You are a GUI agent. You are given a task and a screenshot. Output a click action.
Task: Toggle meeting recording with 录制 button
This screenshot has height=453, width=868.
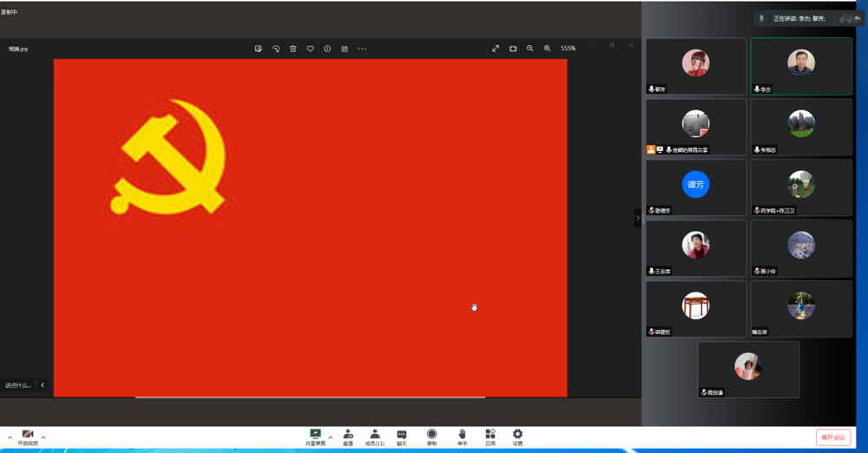click(x=431, y=435)
